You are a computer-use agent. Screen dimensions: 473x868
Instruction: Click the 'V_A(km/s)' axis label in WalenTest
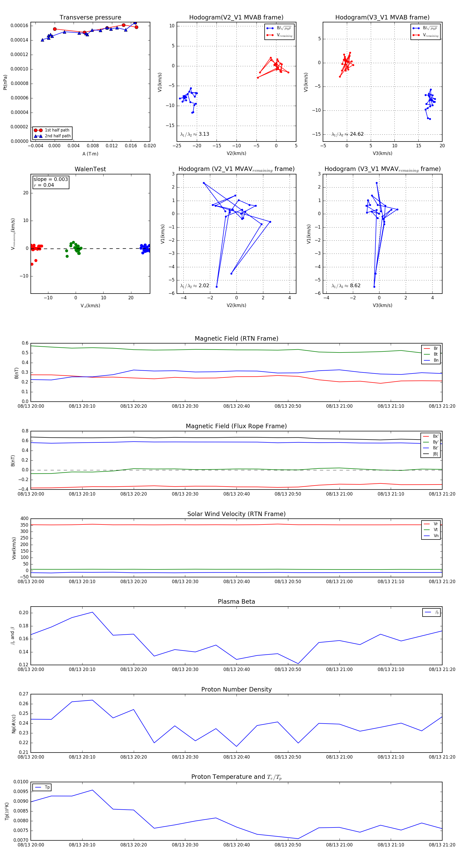(90, 306)
